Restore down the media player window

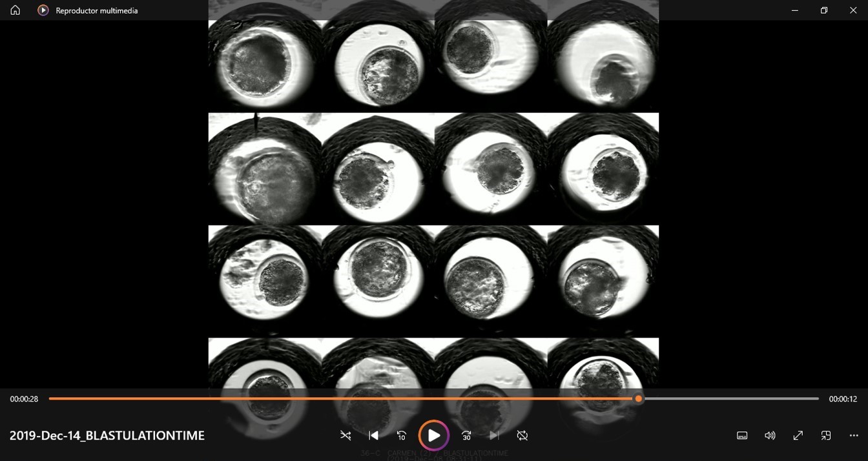point(824,10)
